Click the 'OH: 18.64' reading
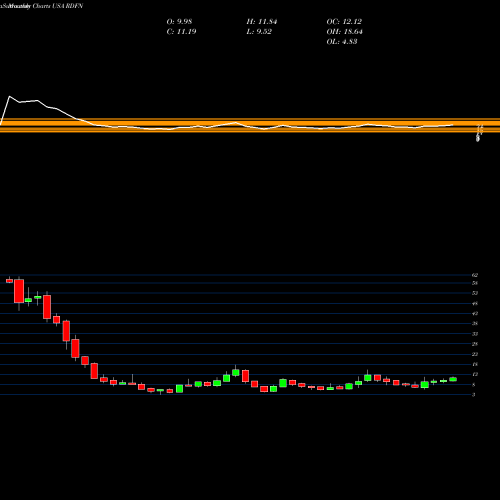Viewport: 500px width, 500px height. pos(344,32)
